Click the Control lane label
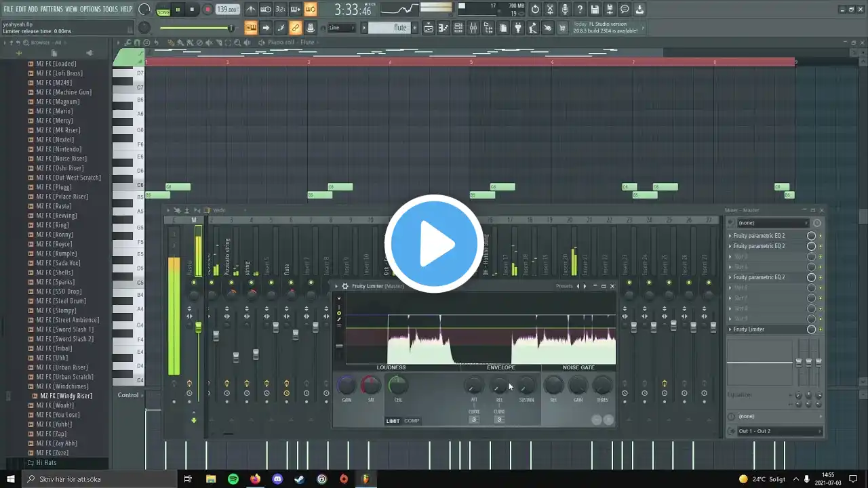Screen dimensions: 868x488 (128, 395)
